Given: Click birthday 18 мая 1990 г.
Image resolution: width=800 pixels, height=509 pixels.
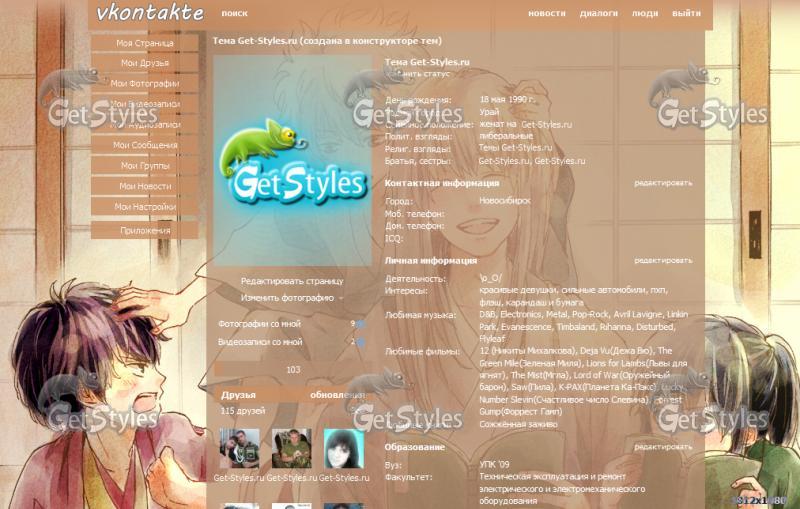Looking at the screenshot, I should 507,99.
